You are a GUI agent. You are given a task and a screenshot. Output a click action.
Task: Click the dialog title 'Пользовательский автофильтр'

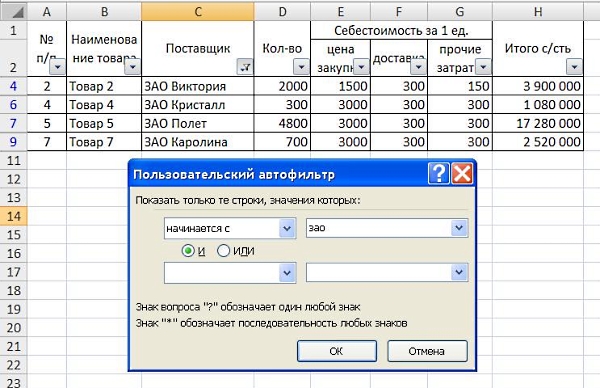[234, 174]
